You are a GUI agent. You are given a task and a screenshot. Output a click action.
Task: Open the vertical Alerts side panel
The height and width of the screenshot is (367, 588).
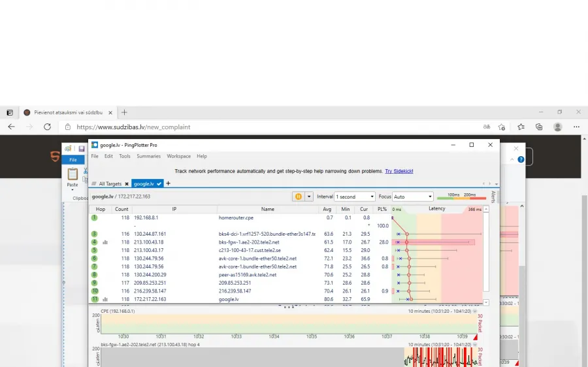pos(493,197)
